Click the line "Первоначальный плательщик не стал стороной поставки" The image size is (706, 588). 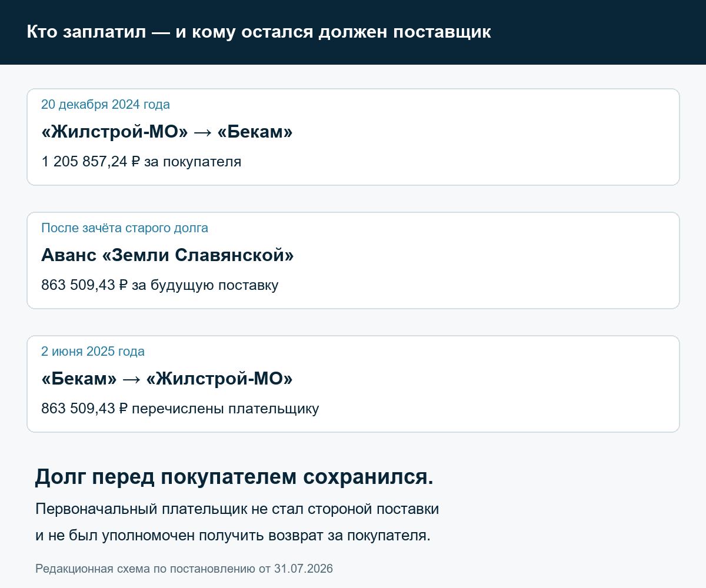237,509
